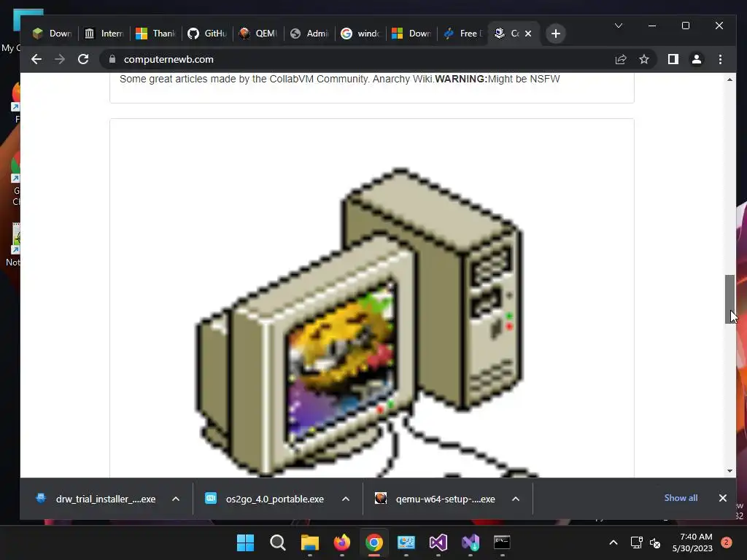
Task: Switch to the GitHub tab
Action: pyautogui.click(x=207, y=34)
